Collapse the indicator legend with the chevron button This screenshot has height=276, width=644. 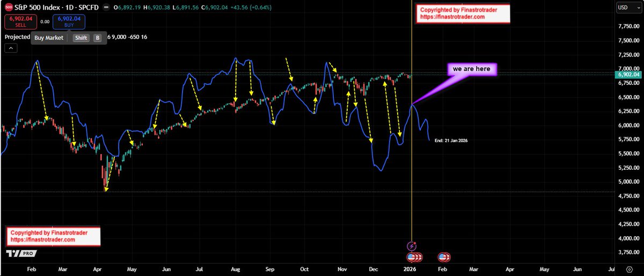tap(11, 48)
